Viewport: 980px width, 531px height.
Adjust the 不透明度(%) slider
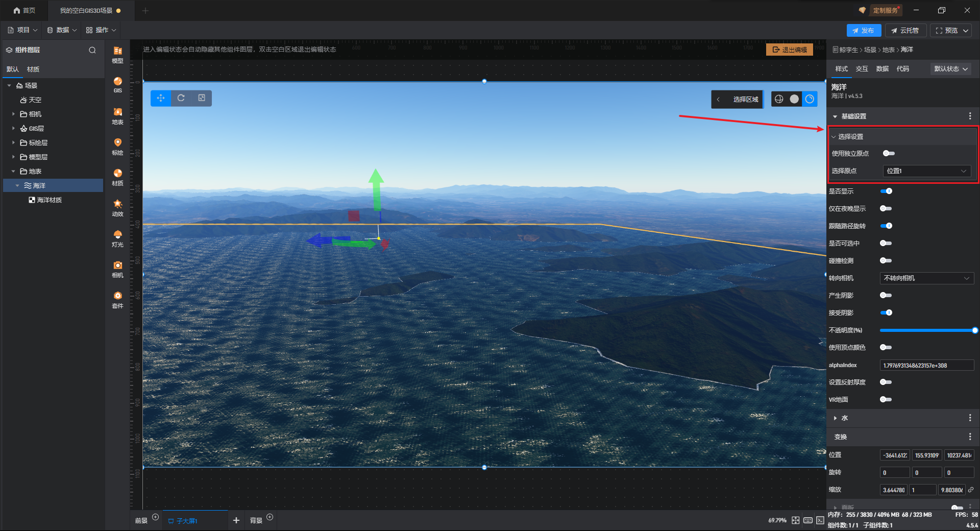[927, 330]
